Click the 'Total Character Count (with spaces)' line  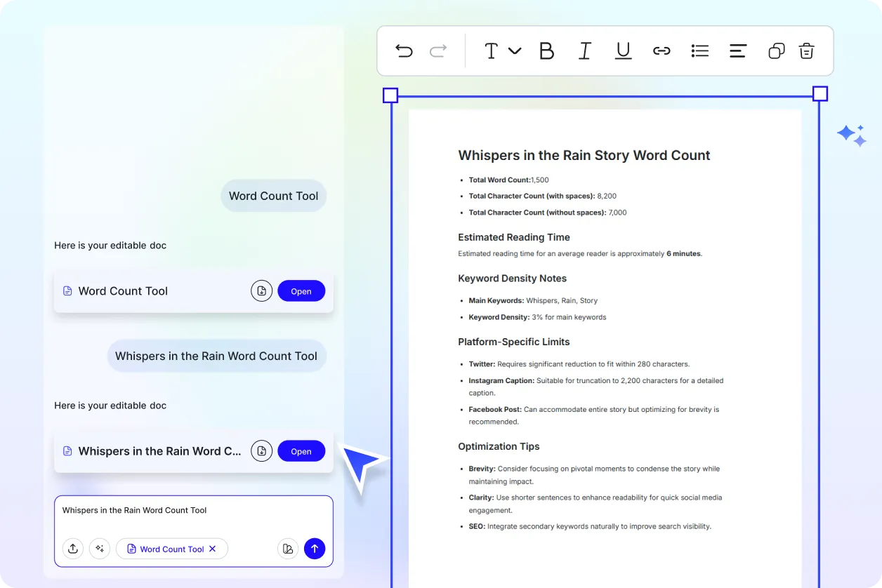pyautogui.click(x=543, y=196)
